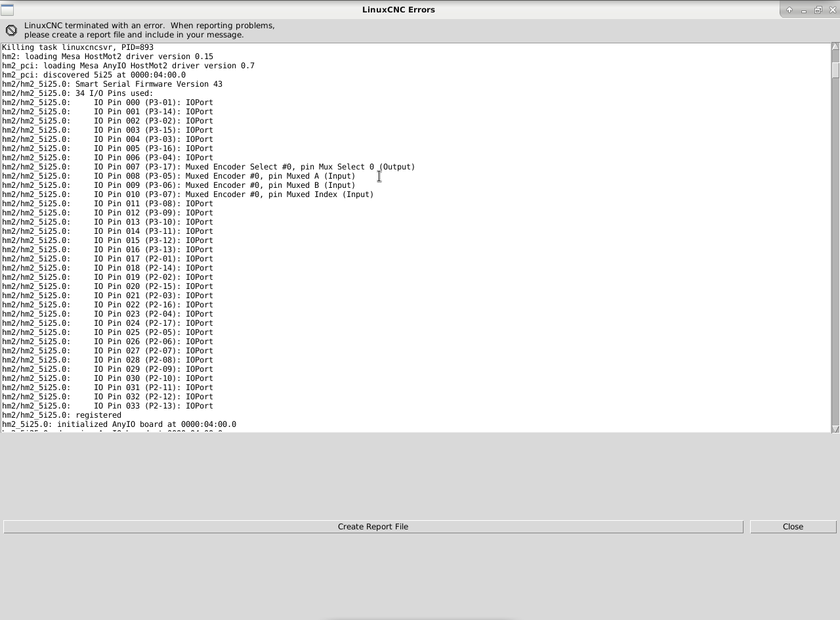The image size is (840, 620).
Task: Select line IO Pin 025 (P2-05)
Action: click(x=108, y=332)
